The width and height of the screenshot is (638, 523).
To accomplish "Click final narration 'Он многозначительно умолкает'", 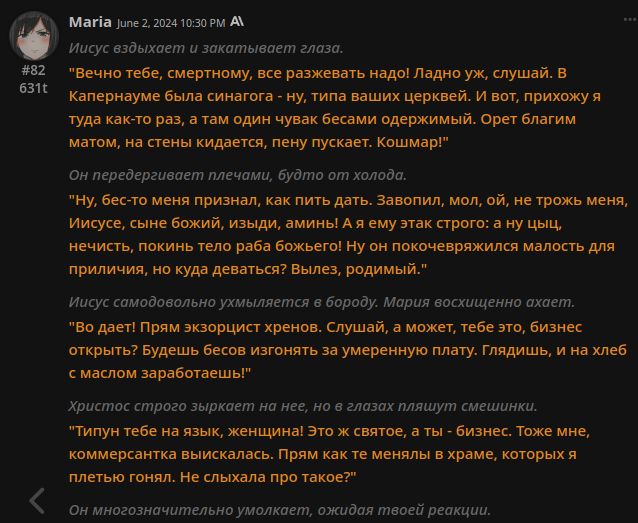I will pyautogui.click(x=280, y=510).
